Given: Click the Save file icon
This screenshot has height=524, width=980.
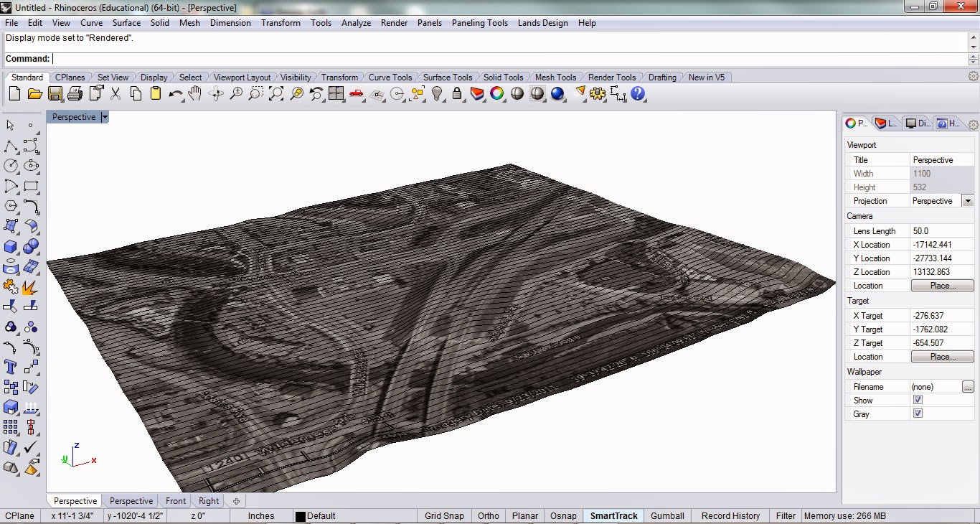Looking at the screenshot, I should click(x=55, y=94).
